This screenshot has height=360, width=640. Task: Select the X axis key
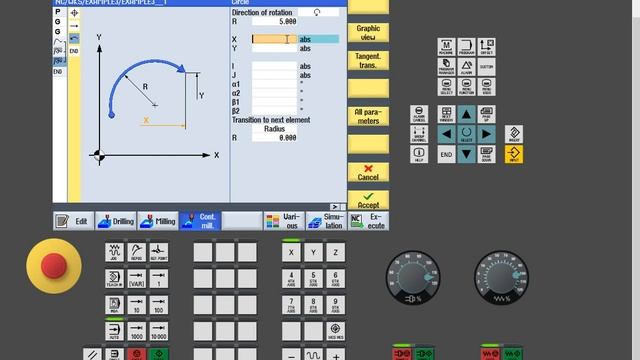(x=291, y=253)
